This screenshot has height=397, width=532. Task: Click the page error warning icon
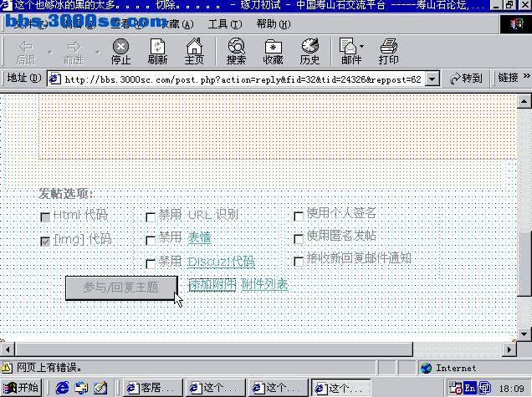(7, 368)
